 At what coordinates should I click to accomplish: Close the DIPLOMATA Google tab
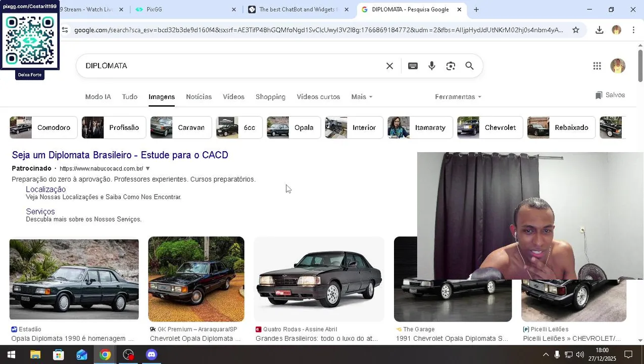(x=459, y=9)
